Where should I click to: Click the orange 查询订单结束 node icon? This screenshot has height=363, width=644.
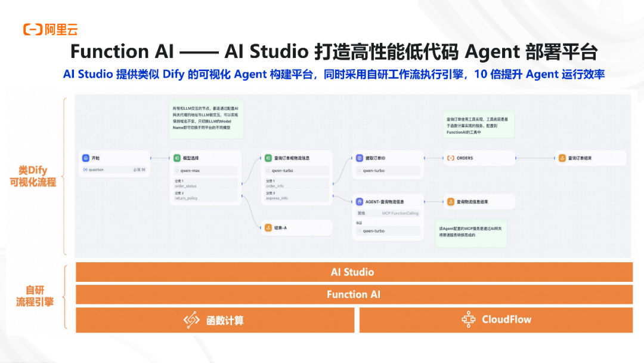[562, 158]
